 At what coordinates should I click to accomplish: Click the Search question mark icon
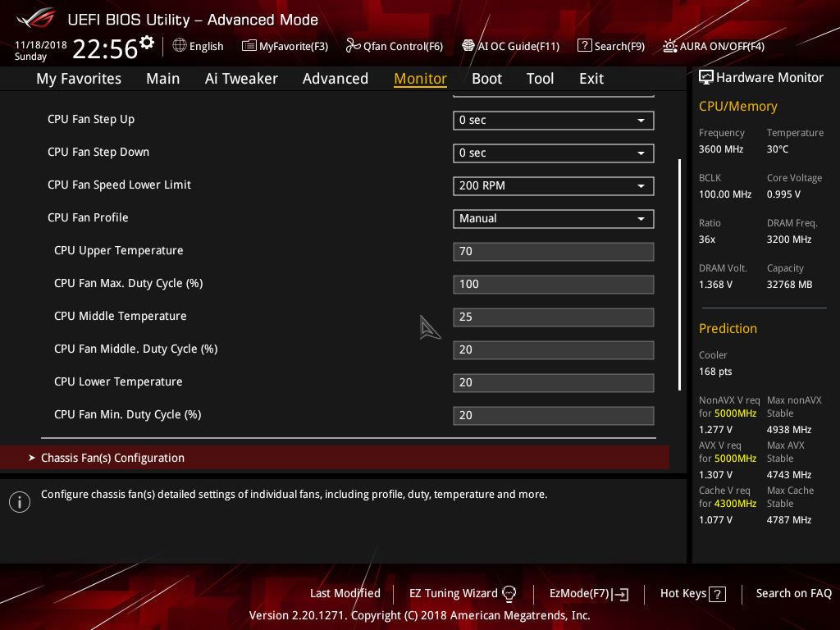584,46
